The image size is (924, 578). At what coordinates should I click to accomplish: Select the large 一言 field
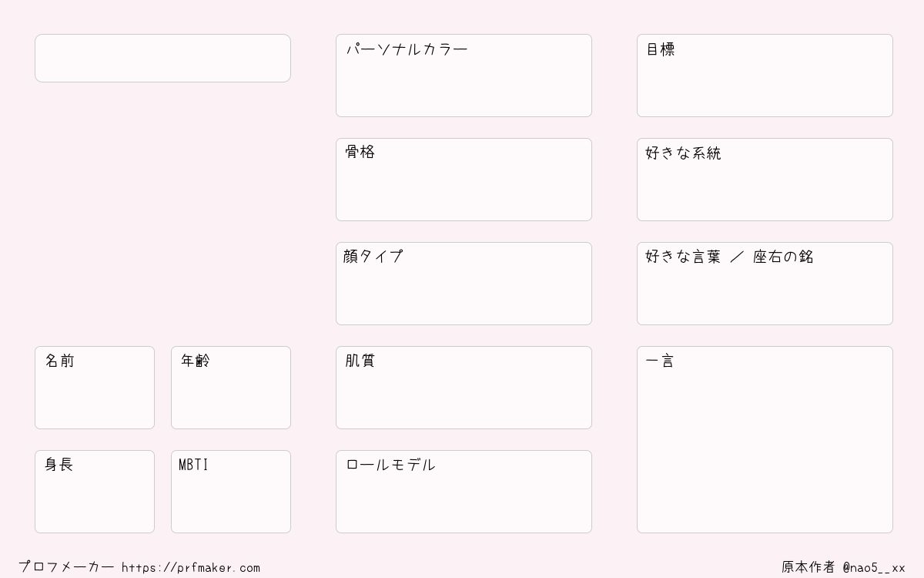coord(765,439)
